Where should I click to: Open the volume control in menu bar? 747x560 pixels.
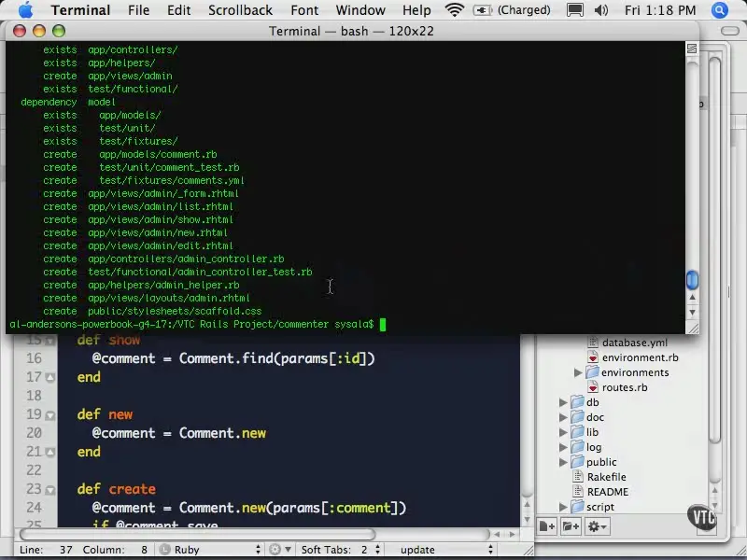pos(601,10)
